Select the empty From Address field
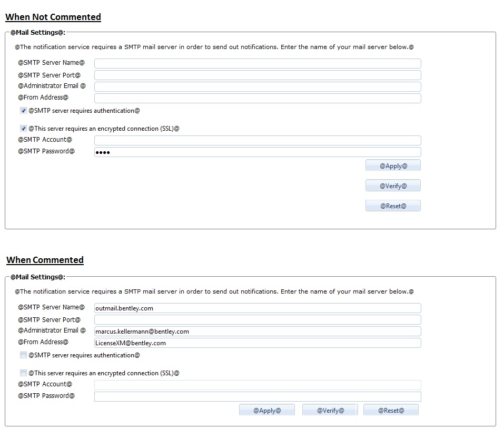This screenshot has height=438, width=504. click(258, 98)
